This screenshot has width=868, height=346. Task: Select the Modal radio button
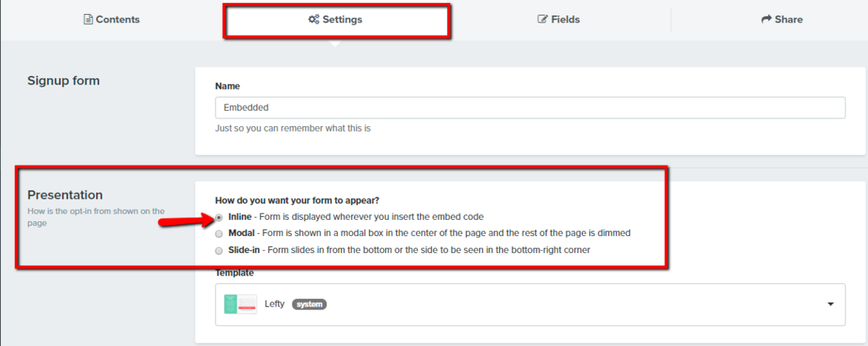click(220, 233)
